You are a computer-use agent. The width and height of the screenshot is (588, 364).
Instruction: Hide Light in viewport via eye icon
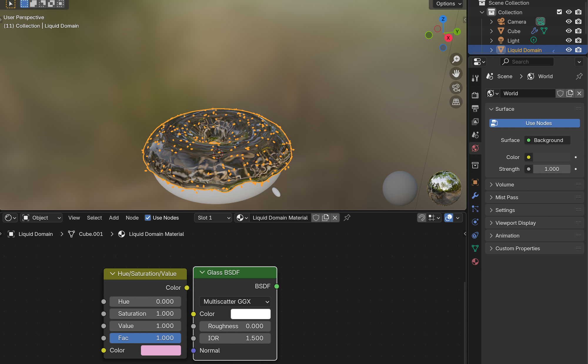pos(569,40)
